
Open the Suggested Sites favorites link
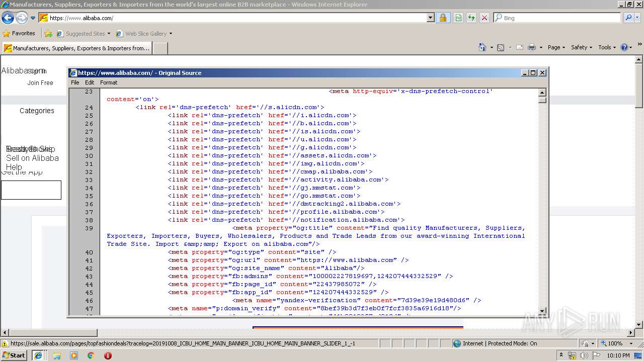coord(83,34)
